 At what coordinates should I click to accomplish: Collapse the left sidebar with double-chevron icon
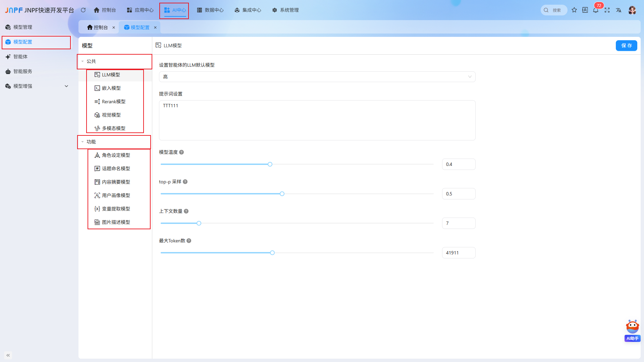(8, 355)
